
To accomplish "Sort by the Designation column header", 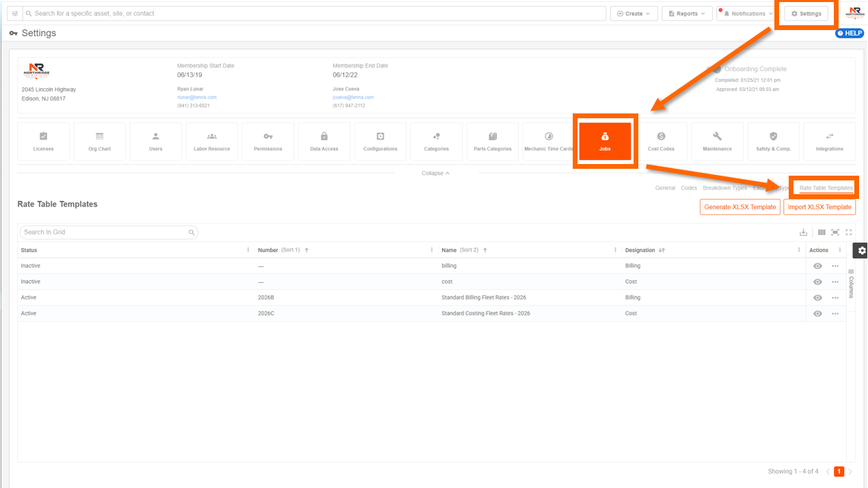I will pyautogui.click(x=640, y=250).
